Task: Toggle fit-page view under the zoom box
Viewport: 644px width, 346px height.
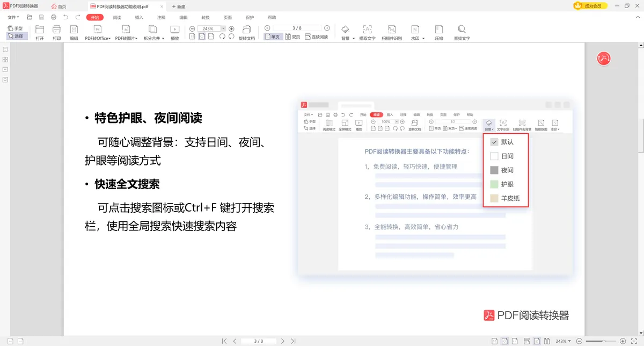Action: (x=202, y=37)
